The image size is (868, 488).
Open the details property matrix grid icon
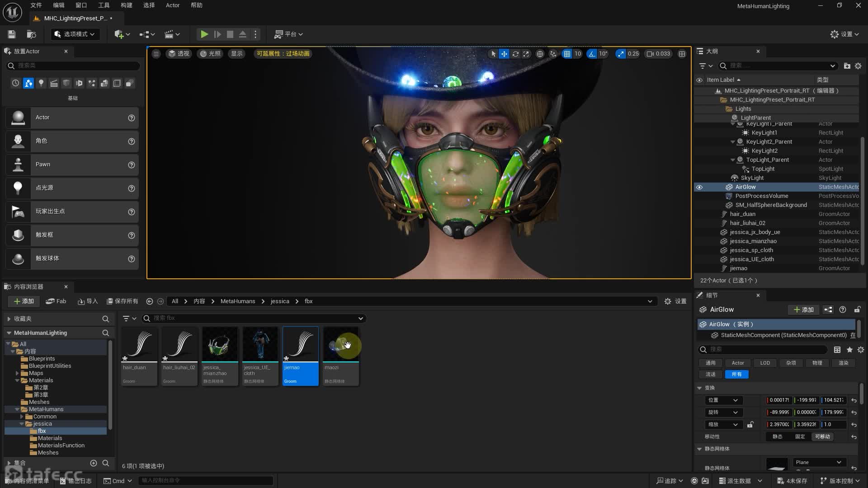pos(837,350)
